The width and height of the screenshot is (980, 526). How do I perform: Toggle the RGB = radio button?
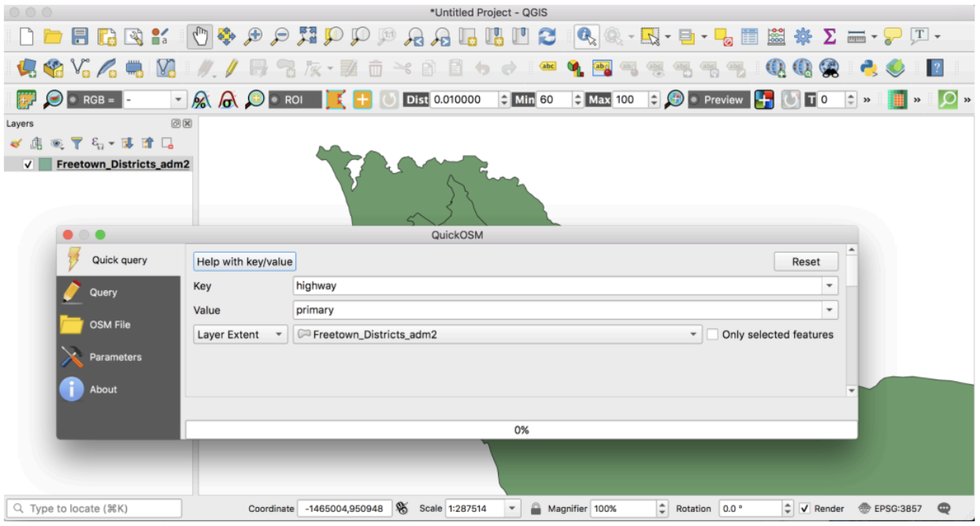(73, 100)
